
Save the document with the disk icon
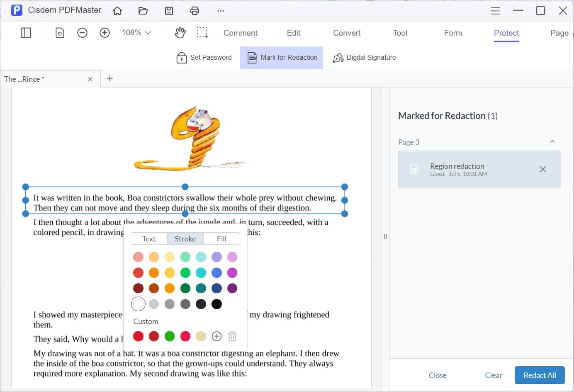click(169, 11)
